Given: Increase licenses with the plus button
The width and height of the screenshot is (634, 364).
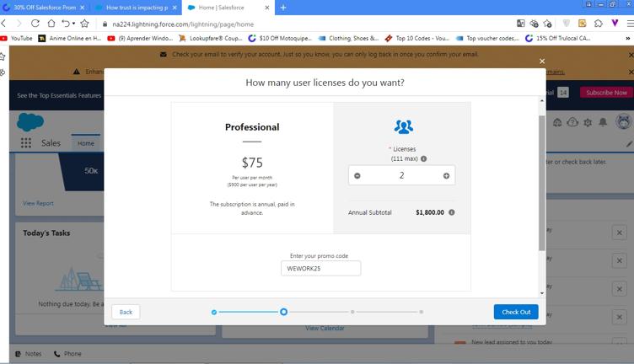Looking at the screenshot, I should click(x=446, y=176).
